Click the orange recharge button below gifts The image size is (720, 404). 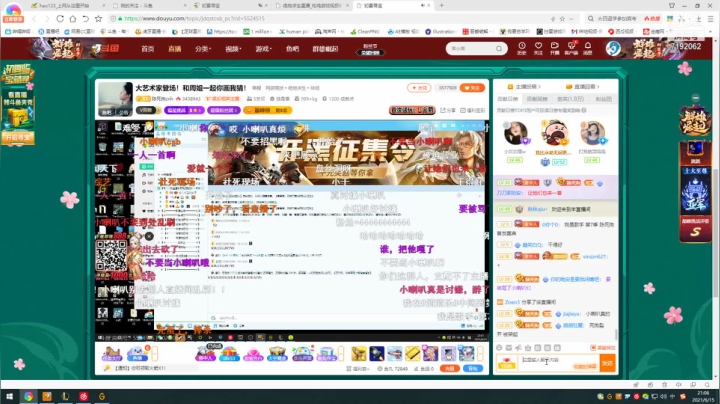pyautogui.click(x=450, y=368)
